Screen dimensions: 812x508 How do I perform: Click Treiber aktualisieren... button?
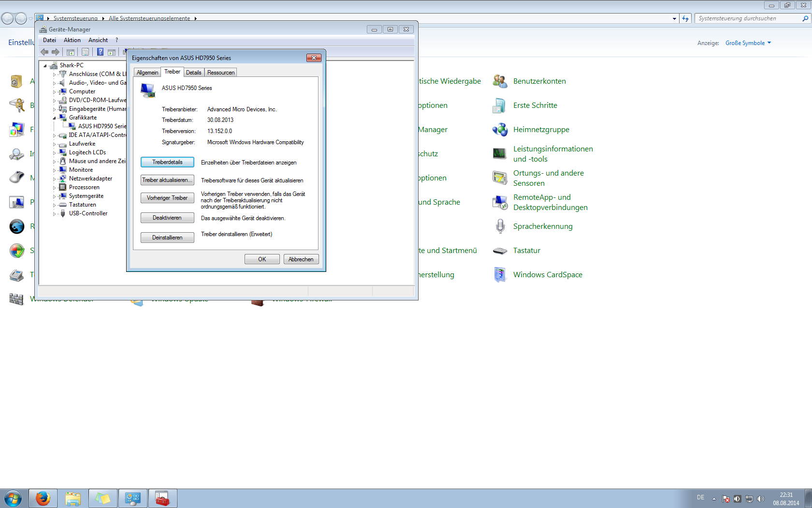click(167, 180)
